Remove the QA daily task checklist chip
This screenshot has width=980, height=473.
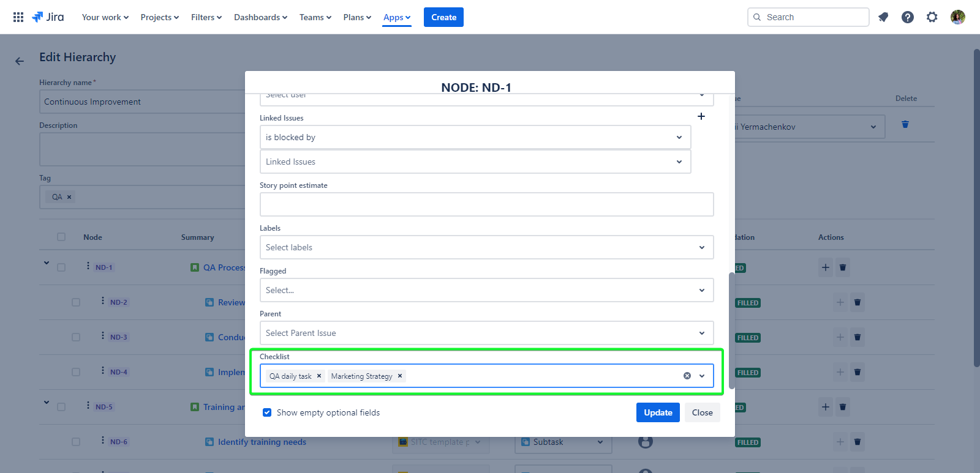click(319, 376)
